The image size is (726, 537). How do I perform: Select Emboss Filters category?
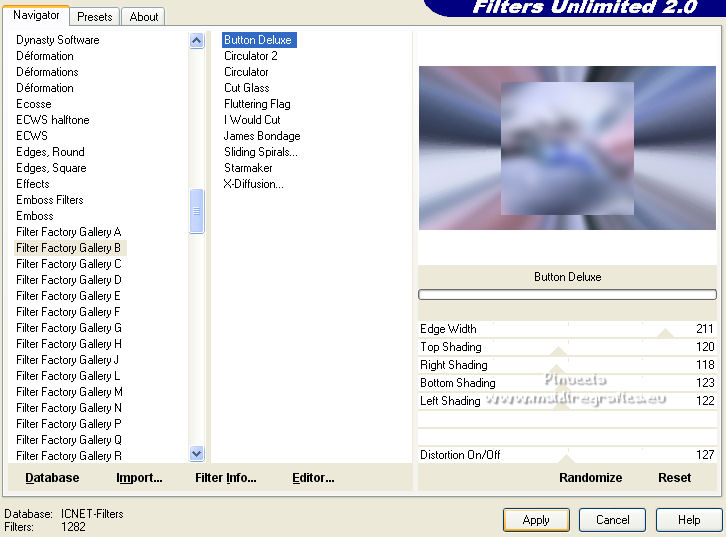tap(50, 200)
